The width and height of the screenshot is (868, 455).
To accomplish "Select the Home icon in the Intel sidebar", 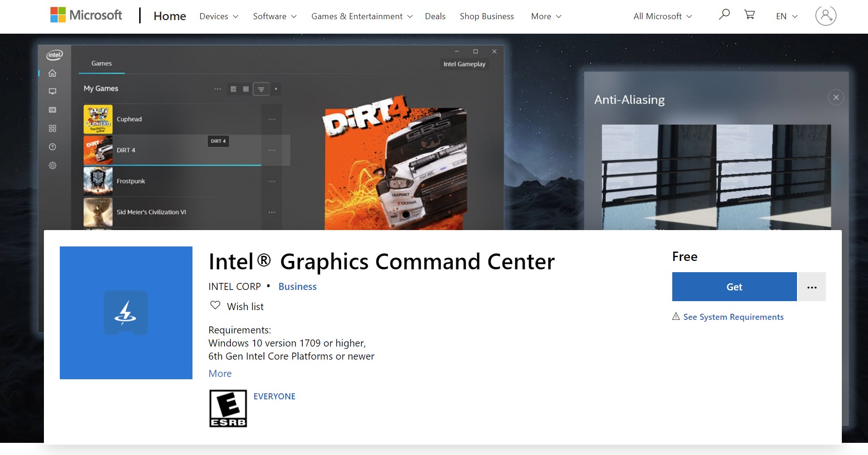I will (x=52, y=73).
